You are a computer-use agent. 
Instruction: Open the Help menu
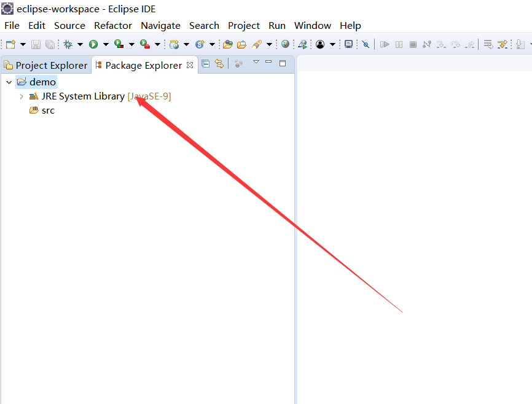[350, 25]
